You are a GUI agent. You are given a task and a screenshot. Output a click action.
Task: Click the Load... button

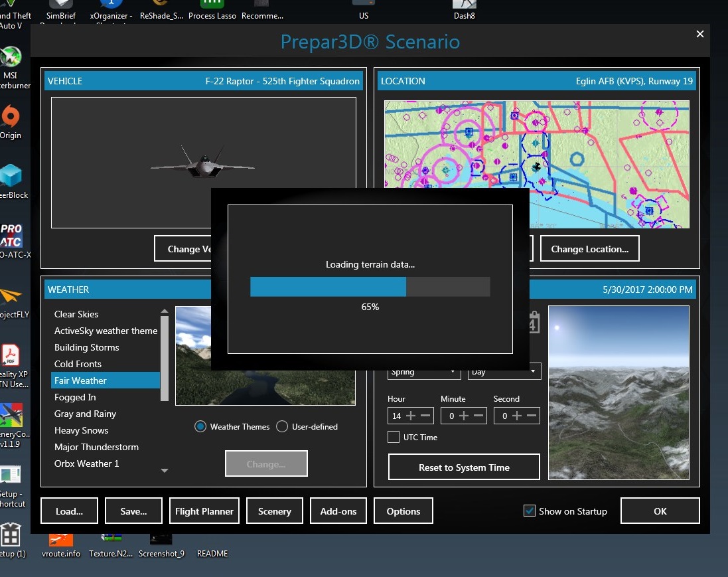(x=69, y=511)
